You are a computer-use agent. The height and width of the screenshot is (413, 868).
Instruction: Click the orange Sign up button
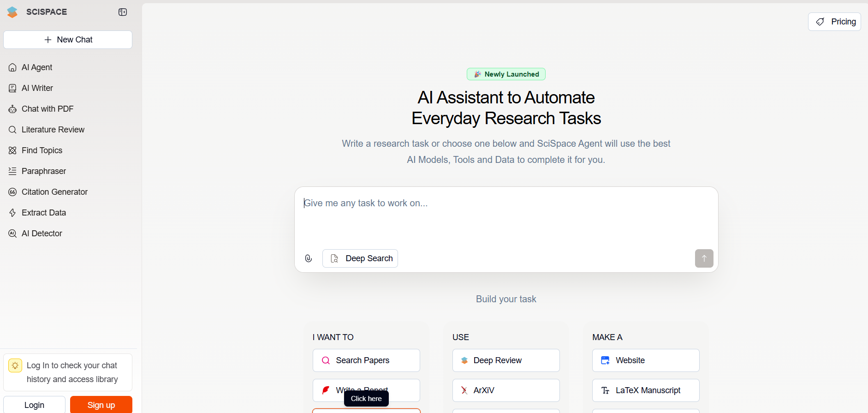(101, 405)
